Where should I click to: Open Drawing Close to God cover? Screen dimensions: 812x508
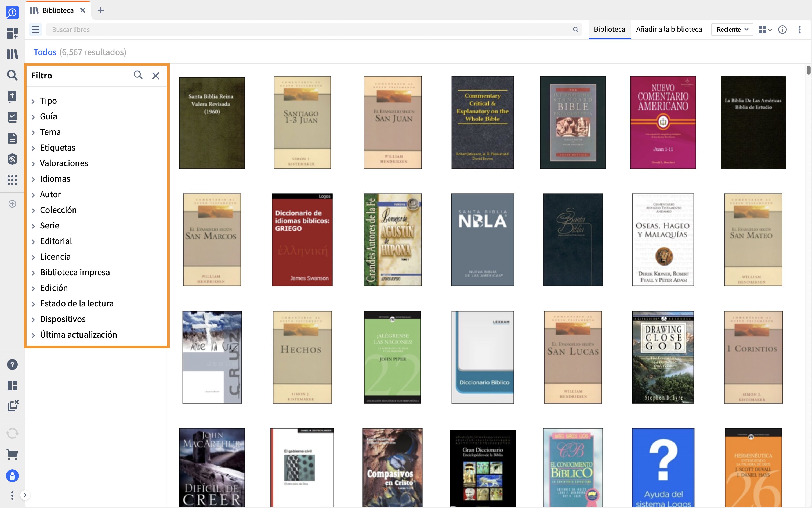(663, 357)
